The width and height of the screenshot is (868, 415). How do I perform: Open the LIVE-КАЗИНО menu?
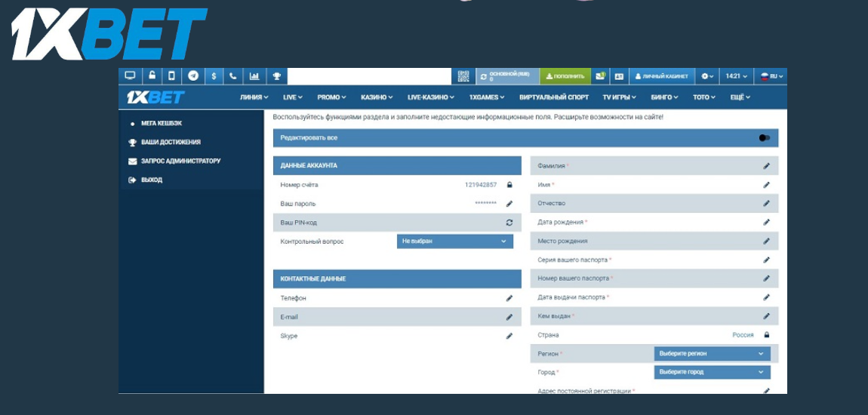(x=431, y=97)
